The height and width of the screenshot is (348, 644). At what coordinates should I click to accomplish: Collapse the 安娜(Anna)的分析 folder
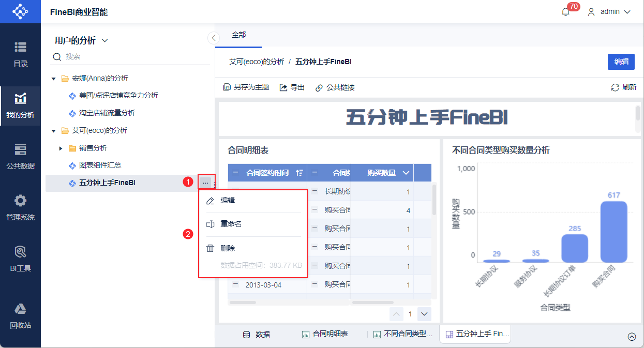[53, 79]
